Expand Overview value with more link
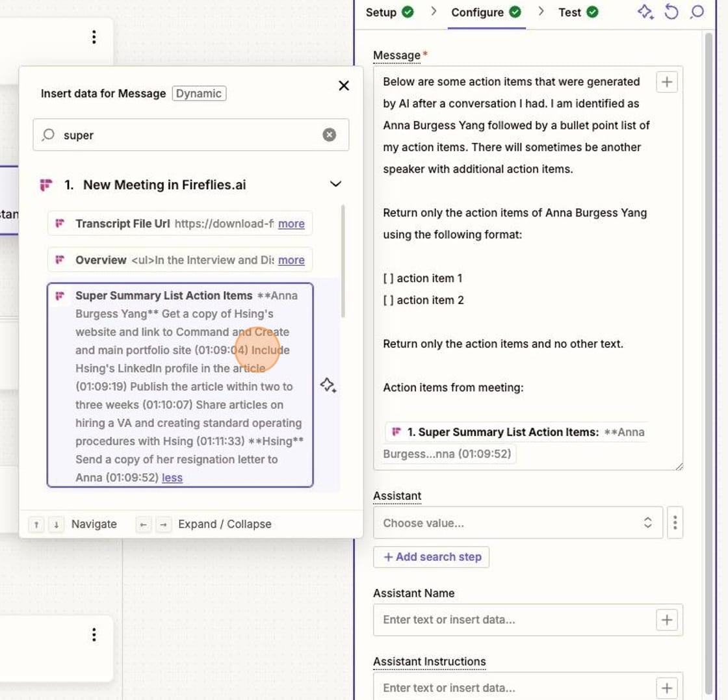Screen dimensions: 728x700 [x=291, y=260]
